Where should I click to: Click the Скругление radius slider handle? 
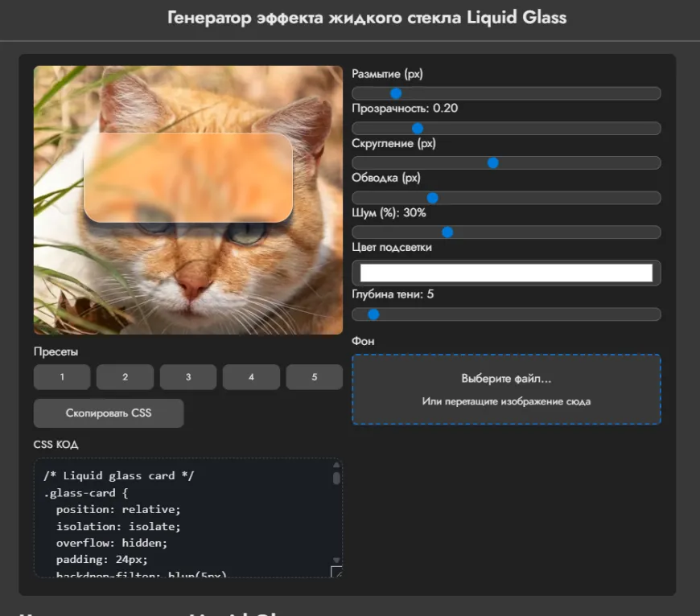click(493, 163)
